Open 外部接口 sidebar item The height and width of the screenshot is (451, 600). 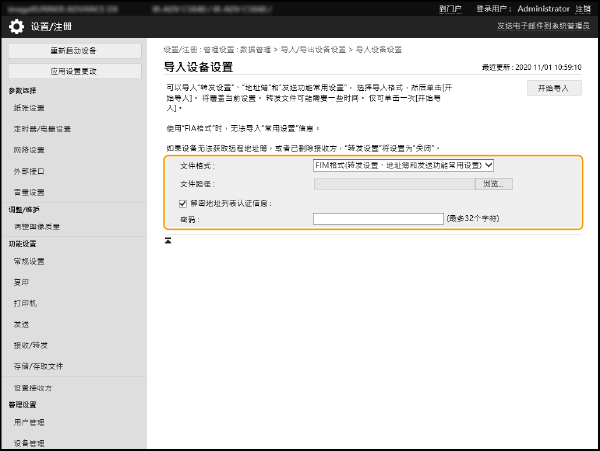tap(30, 171)
